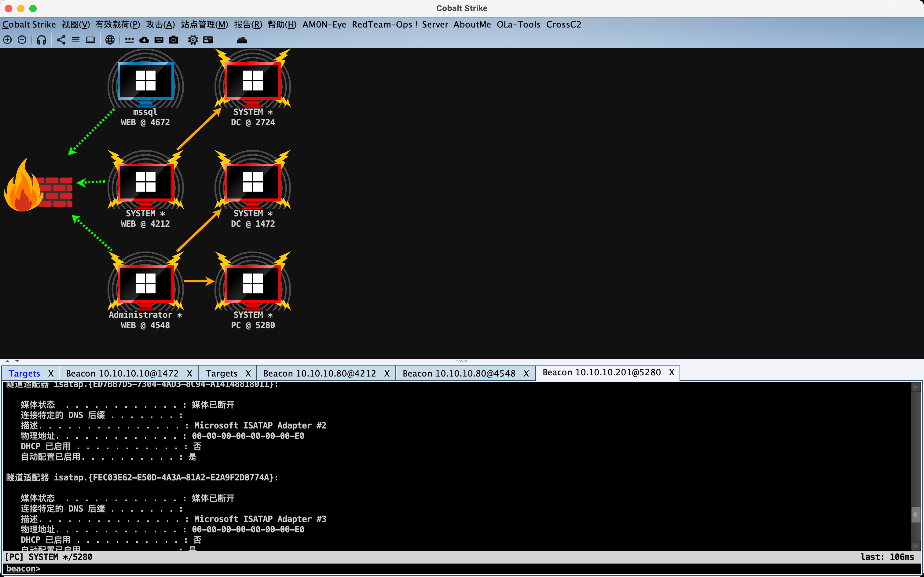Switch to session table list icon
The image size is (924, 577).
75,40
